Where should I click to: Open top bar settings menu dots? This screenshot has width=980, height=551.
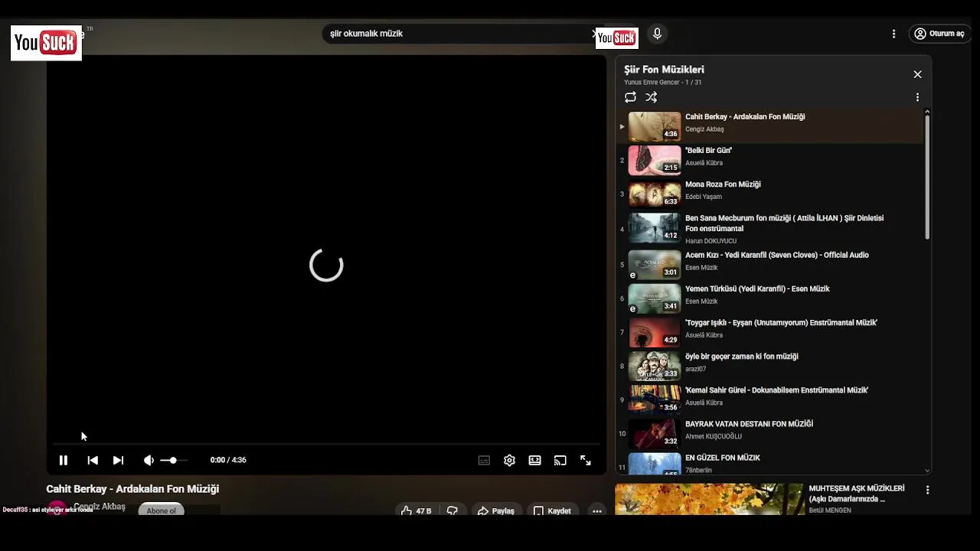coord(893,34)
